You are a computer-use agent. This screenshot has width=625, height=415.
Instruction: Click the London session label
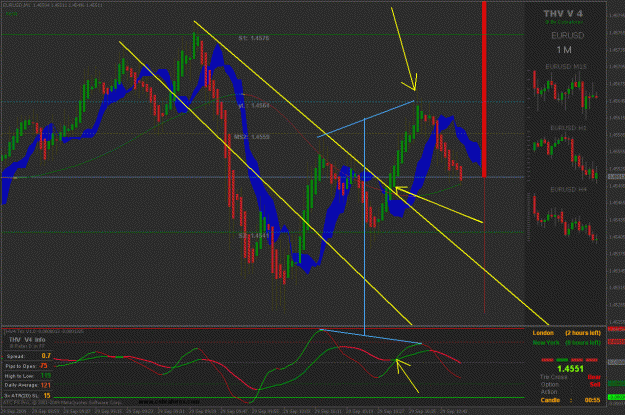tap(543, 333)
